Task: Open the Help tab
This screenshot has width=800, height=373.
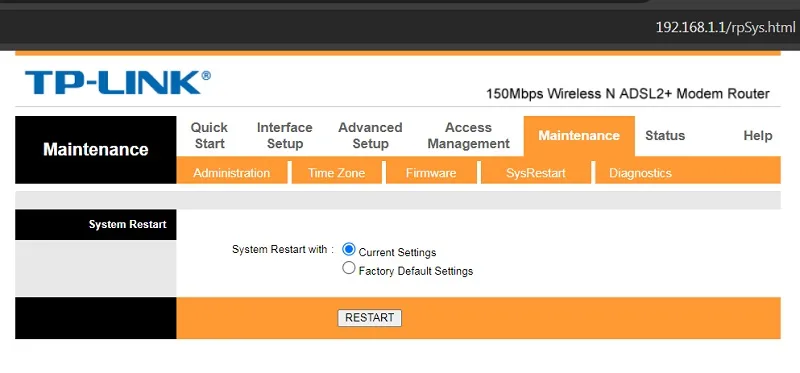Action: point(758,136)
